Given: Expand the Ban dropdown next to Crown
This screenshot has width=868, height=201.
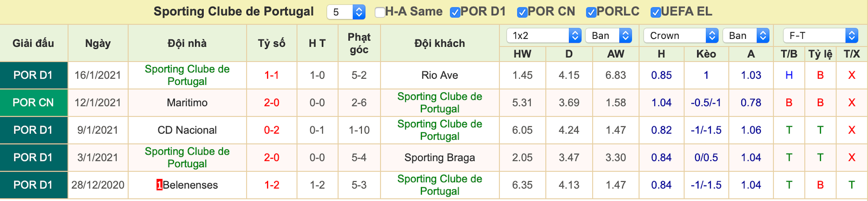Looking at the screenshot, I should click(x=746, y=36).
